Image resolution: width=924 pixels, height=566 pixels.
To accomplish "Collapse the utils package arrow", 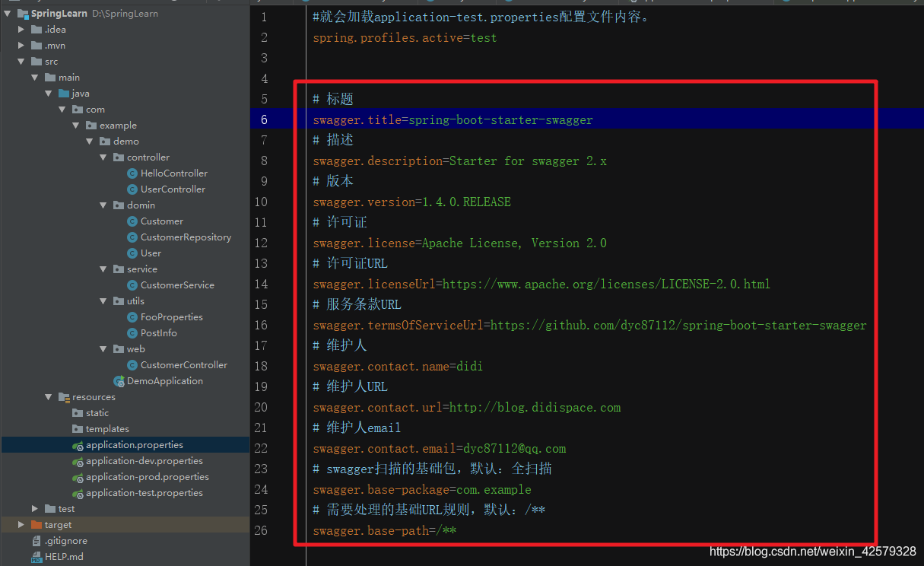I will (104, 301).
